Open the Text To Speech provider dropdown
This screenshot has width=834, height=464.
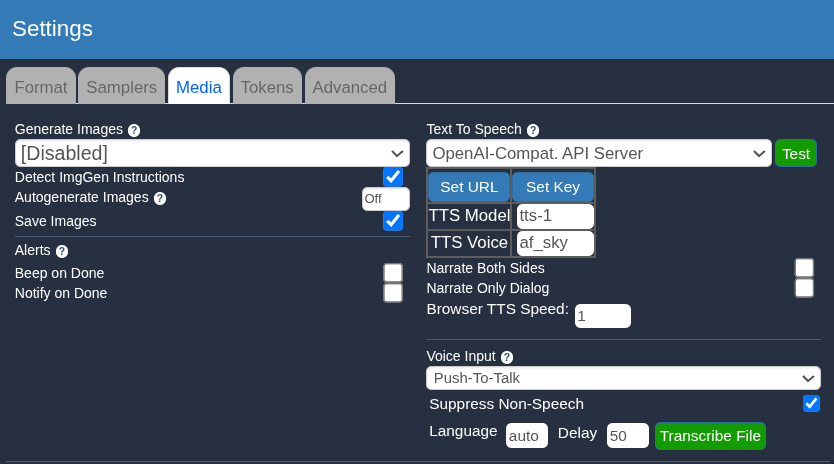coord(599,153)
